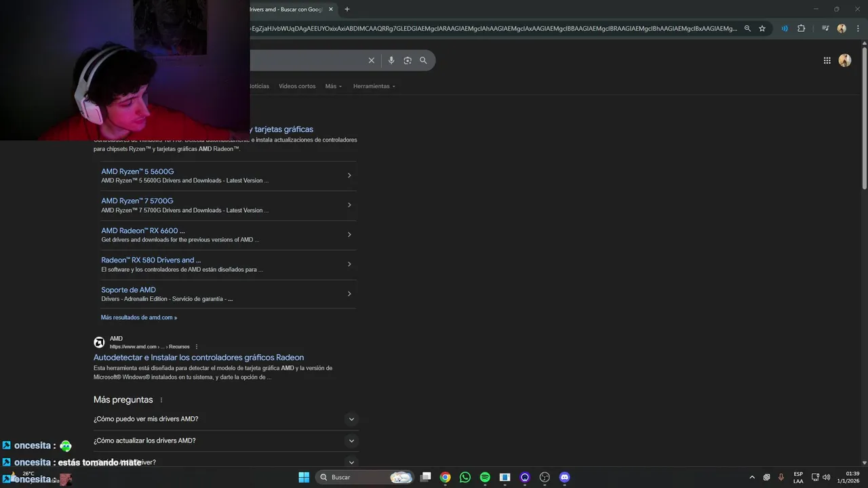Open chevron beside Soporte de AMD
Screen dimensions: 868x488
pos(349,293)
